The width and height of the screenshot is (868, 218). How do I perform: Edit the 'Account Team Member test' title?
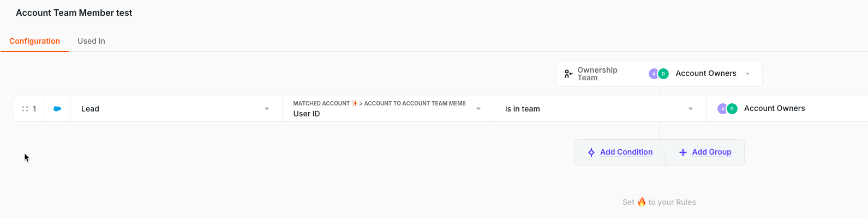point(74,13)
